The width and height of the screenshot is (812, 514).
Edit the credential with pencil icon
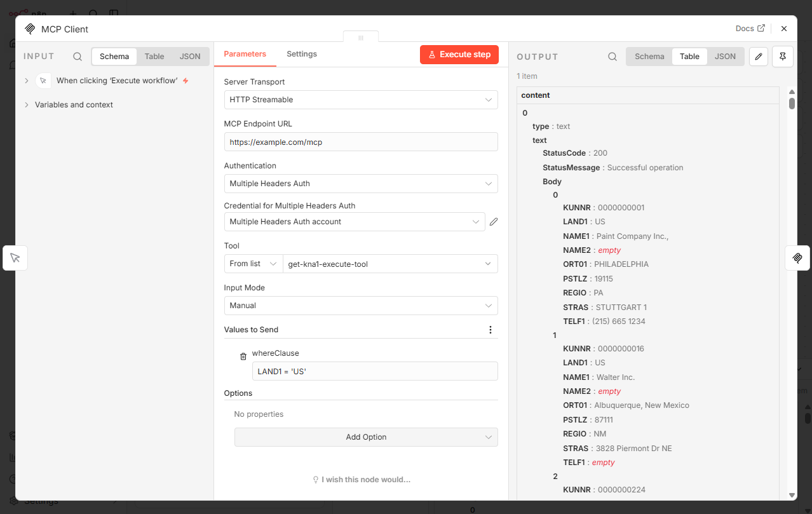[494, 222]
